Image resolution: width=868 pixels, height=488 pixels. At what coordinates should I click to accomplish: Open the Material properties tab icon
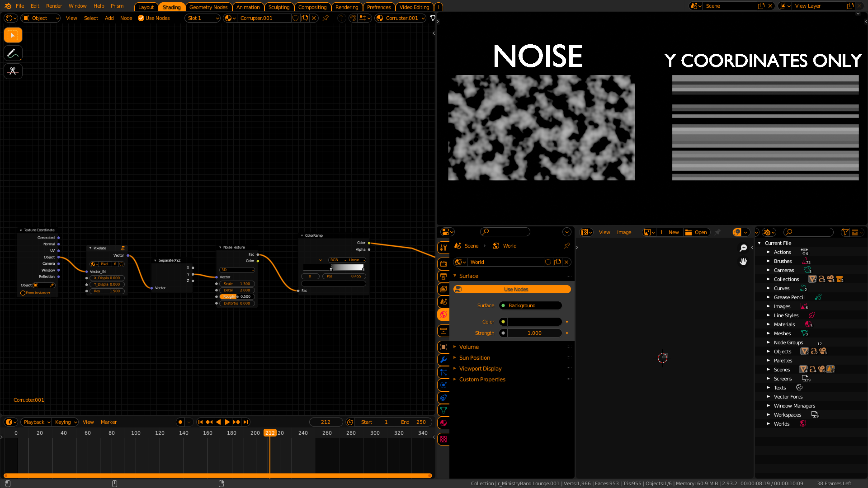[443, 423]
